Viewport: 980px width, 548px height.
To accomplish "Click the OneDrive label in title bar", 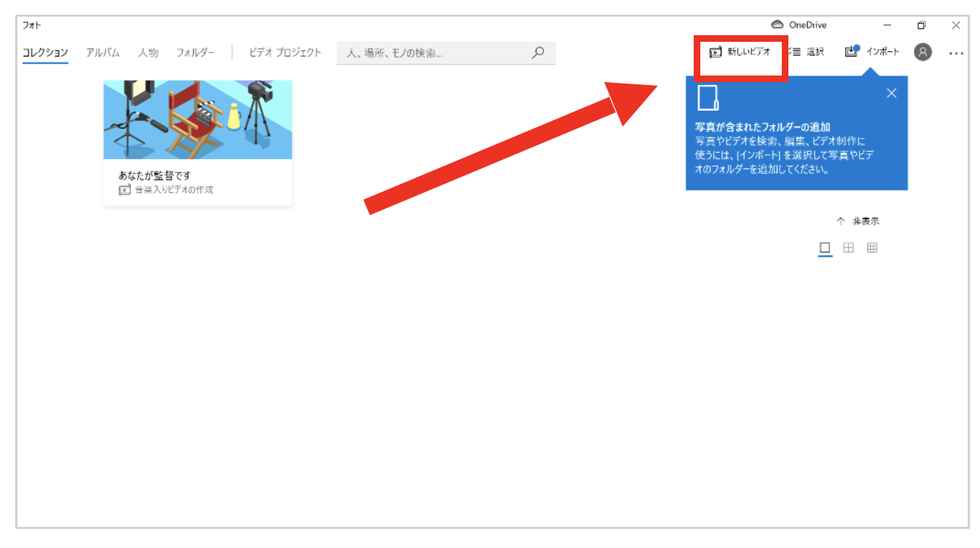I will click(807, 25).
